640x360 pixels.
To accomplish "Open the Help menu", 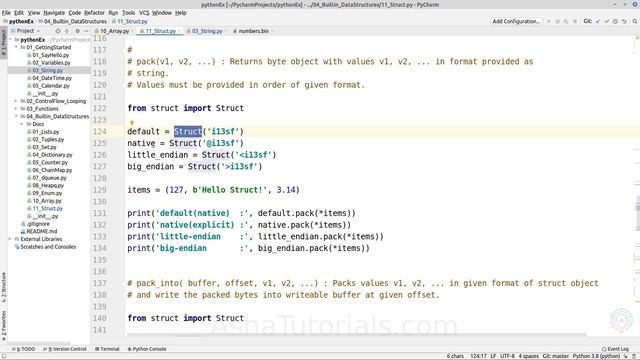I will click(x=181, y=13).
